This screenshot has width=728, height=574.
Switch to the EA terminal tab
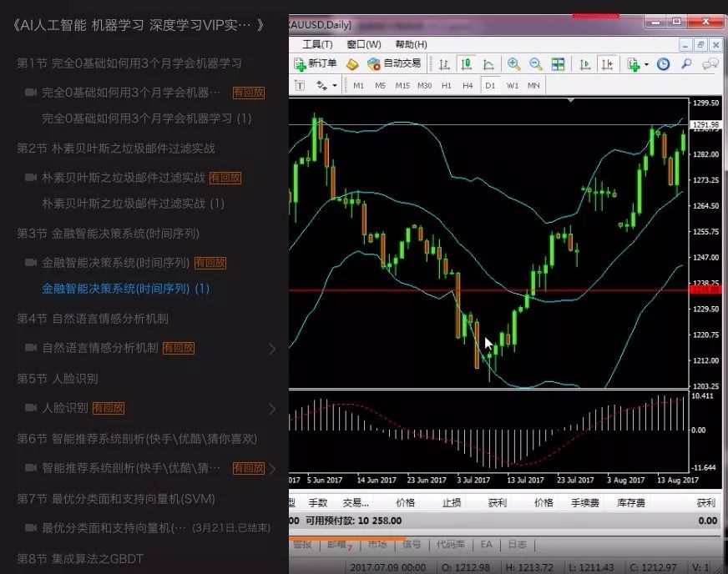(x=486, y=545)
